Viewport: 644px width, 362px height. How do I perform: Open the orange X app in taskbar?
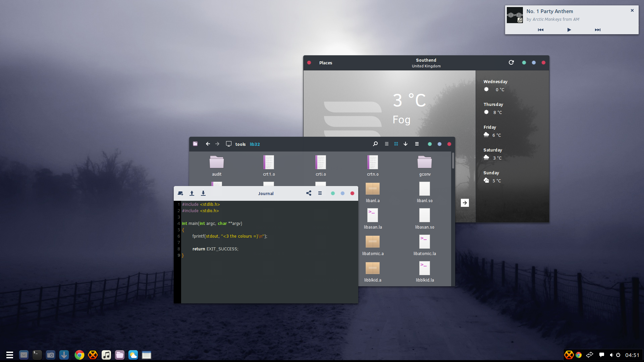click(x=93, y=355)
